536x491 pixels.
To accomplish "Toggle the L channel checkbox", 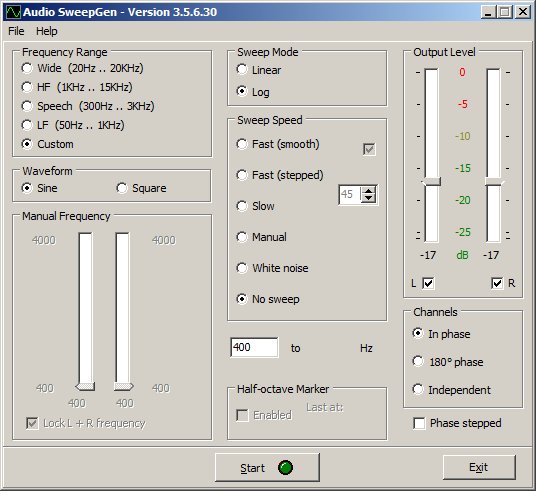I will pyautogui.click(x=428, y=283).
